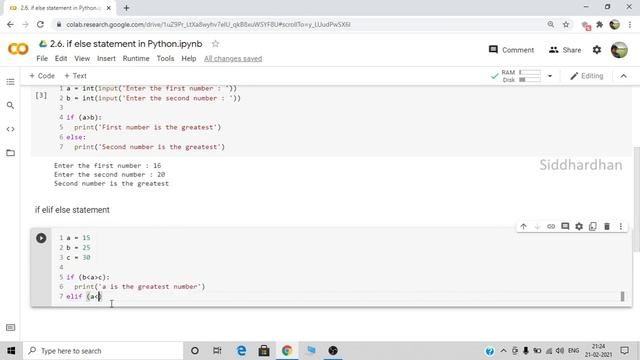Viewport: 640px width, 360px height.
Task: Move cell down with arrow icon
Action: [537, 226]
